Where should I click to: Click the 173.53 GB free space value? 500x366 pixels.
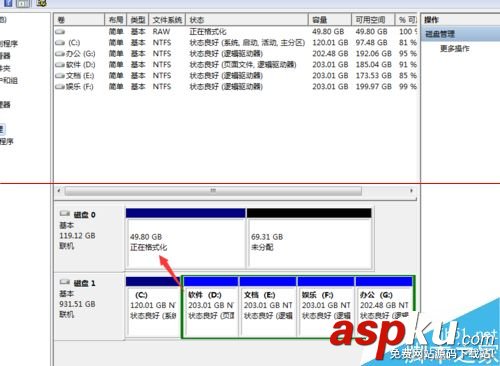coord(373,76)
